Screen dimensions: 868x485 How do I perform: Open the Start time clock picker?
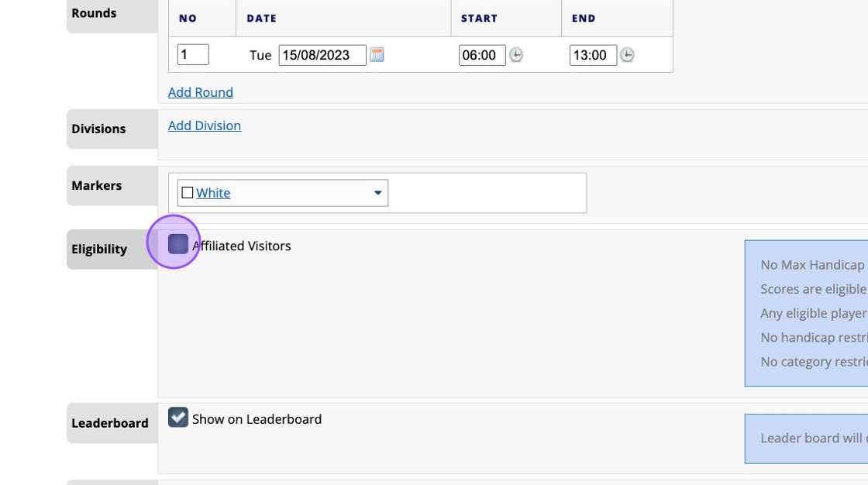coord(516,55)
